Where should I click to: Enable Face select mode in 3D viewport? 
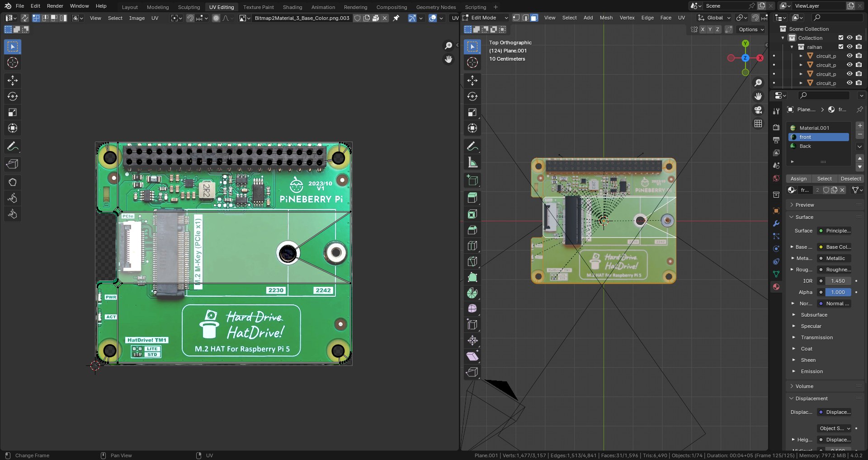(534, 18)
